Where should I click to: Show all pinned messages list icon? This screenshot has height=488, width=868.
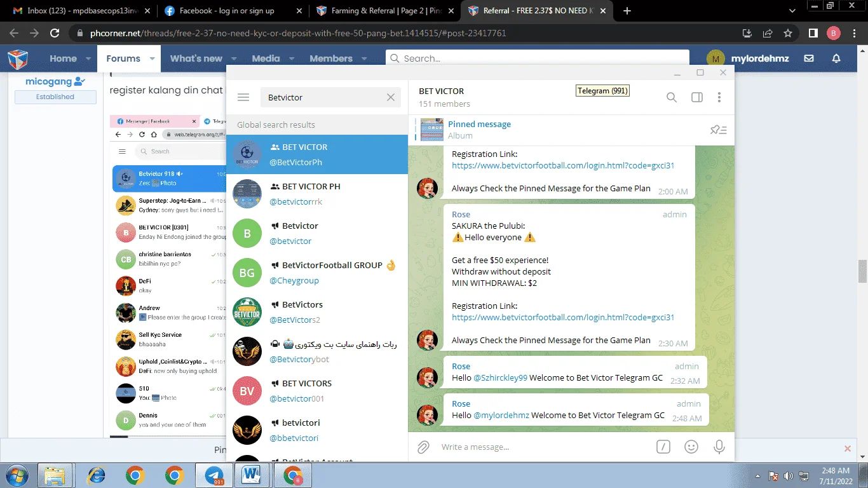point(719,130)
